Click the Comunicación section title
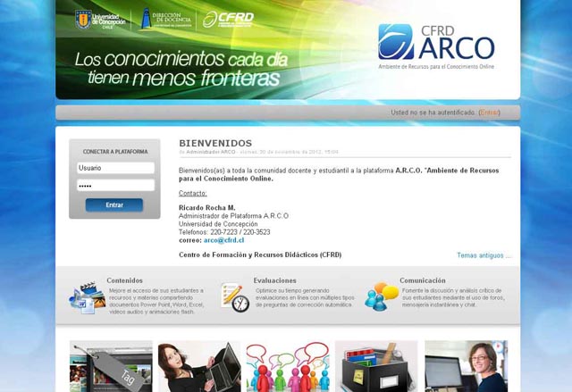Viewport: 572px width, 392px height. point(423,280)
